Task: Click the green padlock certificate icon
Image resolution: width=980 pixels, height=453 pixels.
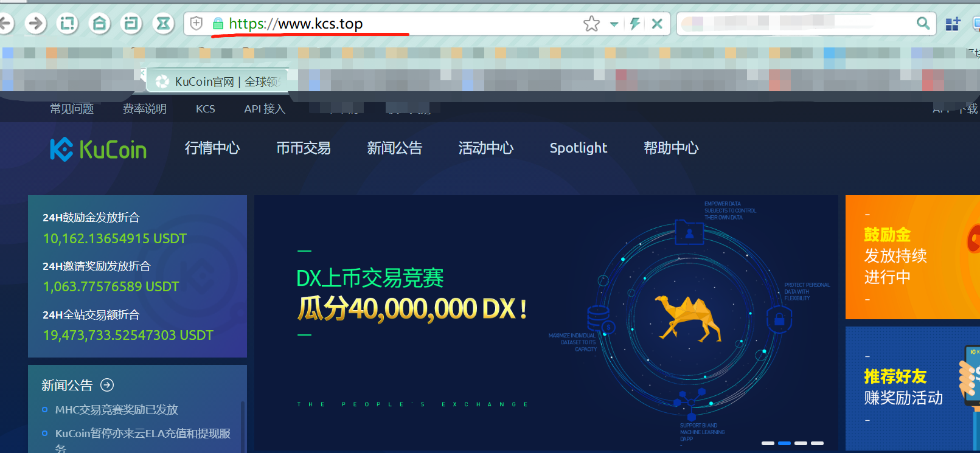Action: tap(218, 24)
